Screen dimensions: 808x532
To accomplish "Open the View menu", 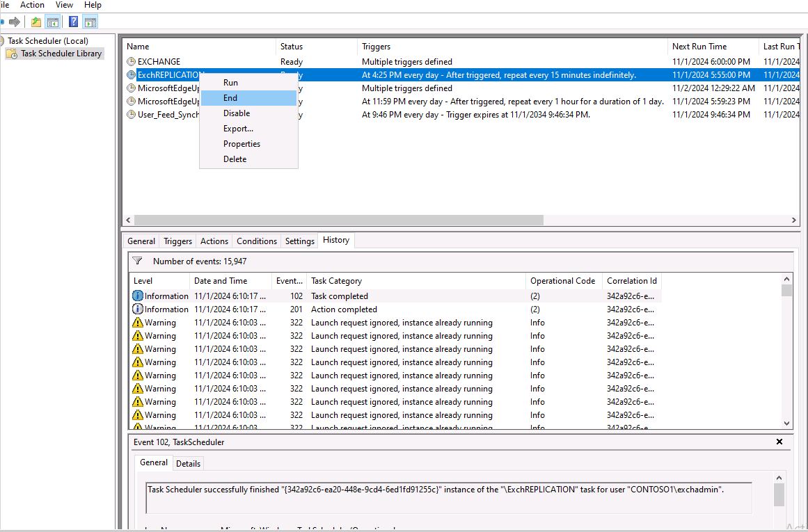I will pos(64,5).
